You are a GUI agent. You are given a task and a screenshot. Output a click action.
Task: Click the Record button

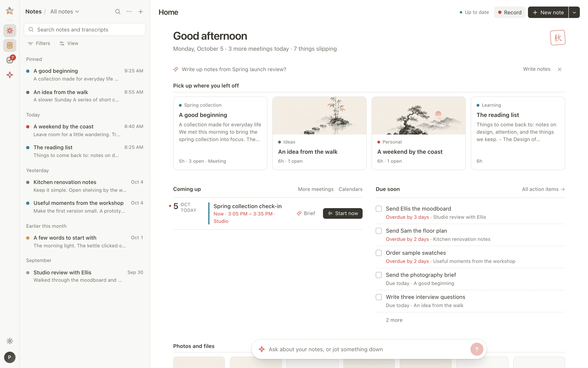click(x=510, y=12)
